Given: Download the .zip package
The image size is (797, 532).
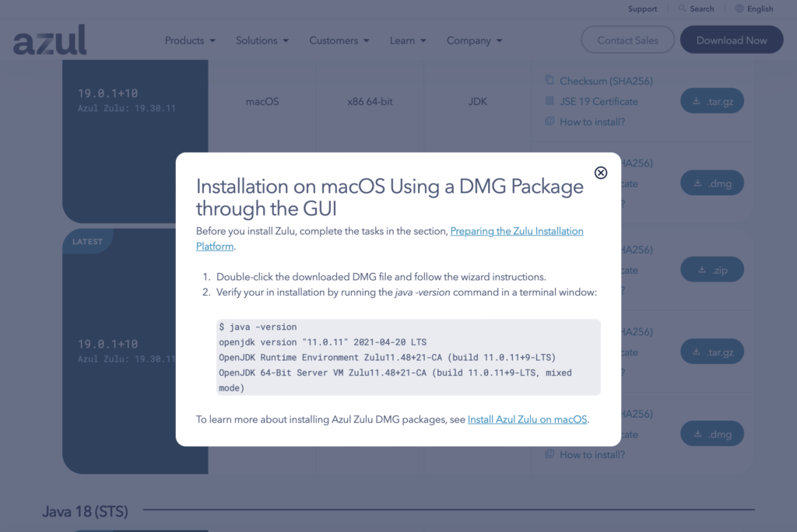Looking at the screenshot, I should [711, 269].
